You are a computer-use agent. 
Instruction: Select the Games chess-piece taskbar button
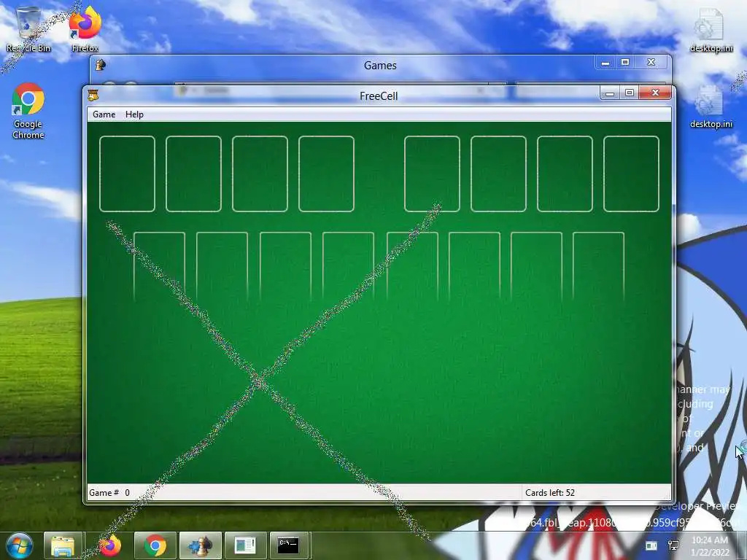[x=200, y=545]
